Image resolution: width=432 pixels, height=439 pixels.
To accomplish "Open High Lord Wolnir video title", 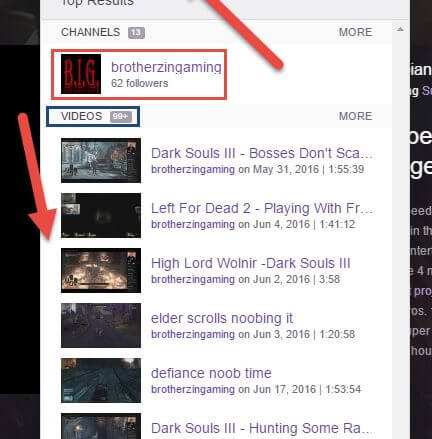I will (251, 263).
